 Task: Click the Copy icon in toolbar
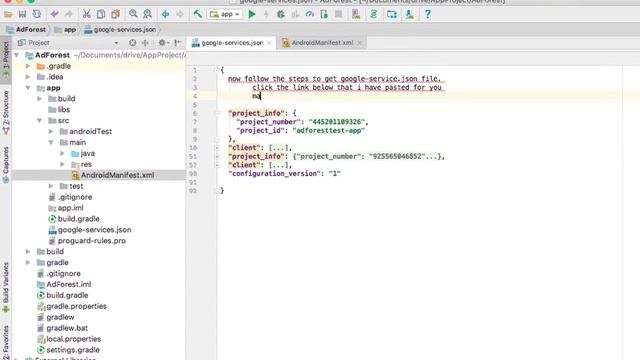101,14
